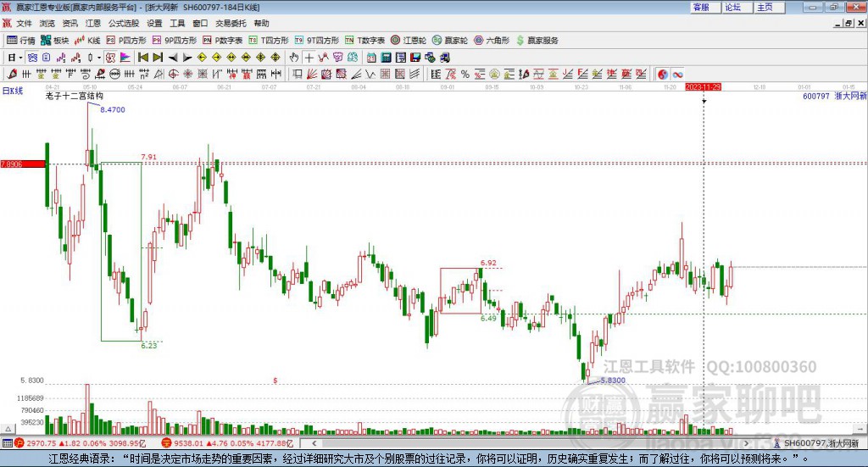Click the red 2023-11-29 date marker
Image resolution: width=868 pixels, height=467 pixels.
click(703, 86)
